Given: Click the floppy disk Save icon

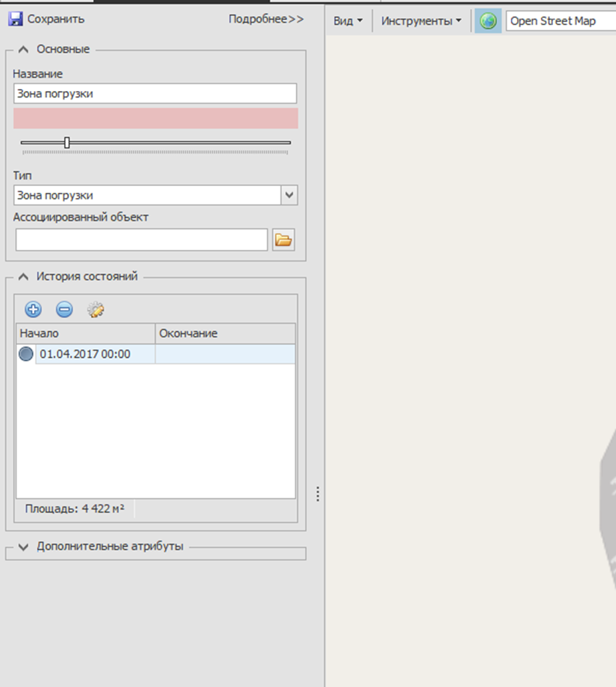Looking at the screenshot, I should 15,19.
